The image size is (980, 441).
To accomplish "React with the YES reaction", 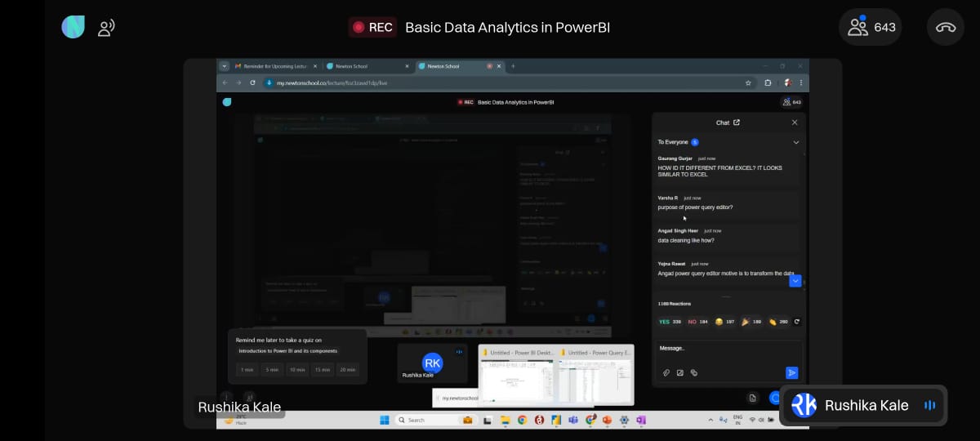I will (670, 322).
